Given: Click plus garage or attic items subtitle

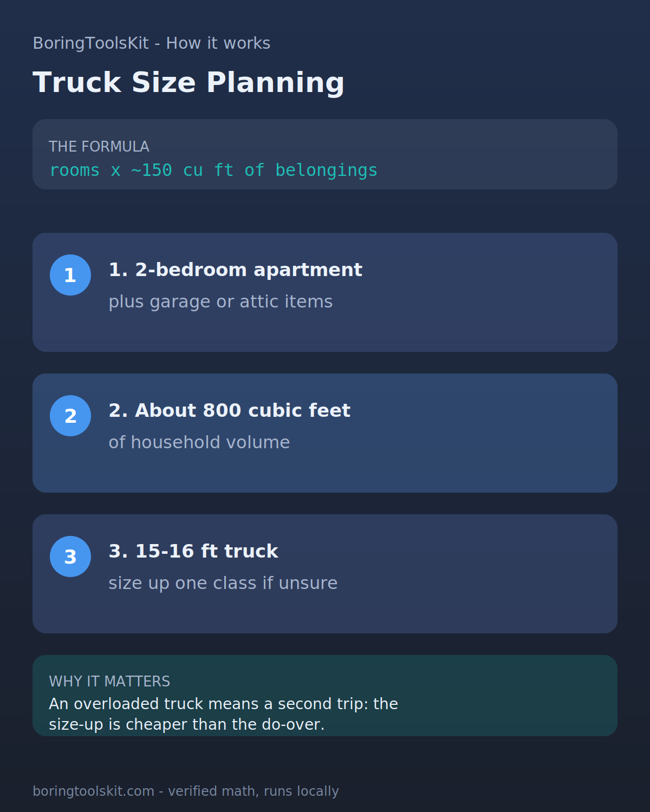Looking at the screenshot, I should tap(220, 302).
